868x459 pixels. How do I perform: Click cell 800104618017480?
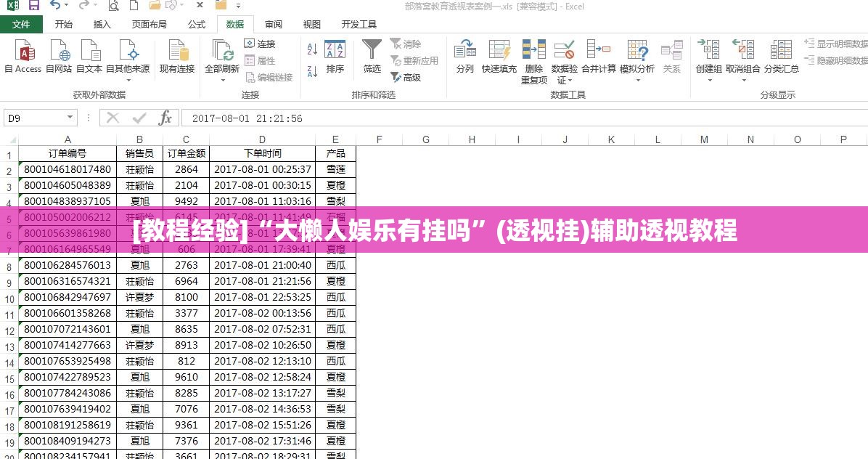[x=67, y=169]
